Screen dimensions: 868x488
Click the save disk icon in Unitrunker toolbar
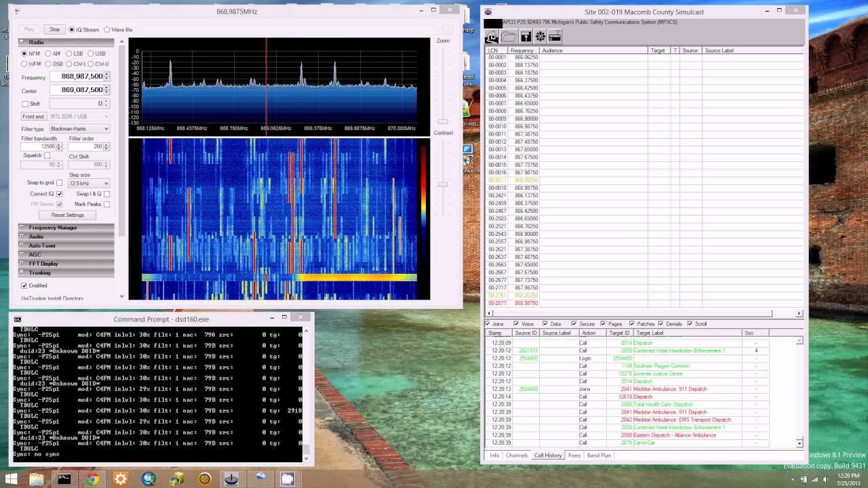point(526,37)
